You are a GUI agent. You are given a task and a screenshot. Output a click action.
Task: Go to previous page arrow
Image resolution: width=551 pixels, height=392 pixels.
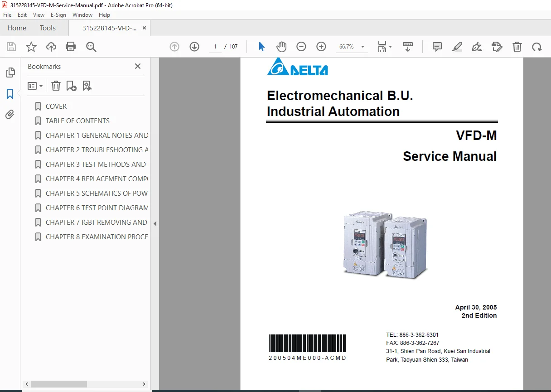[174, 47]
